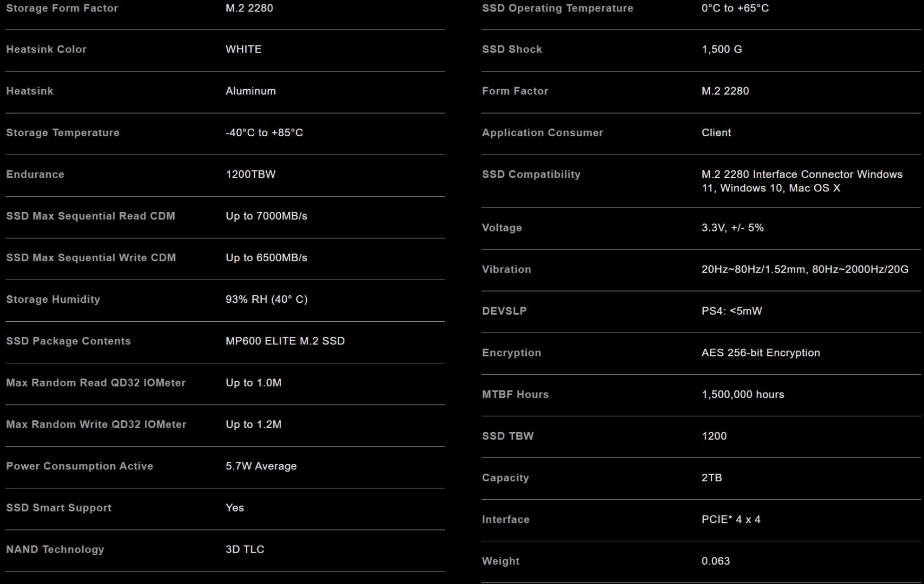Select the 2TB capacity value
The height and width of the screenshot is (584, 924).
point(711,477)
